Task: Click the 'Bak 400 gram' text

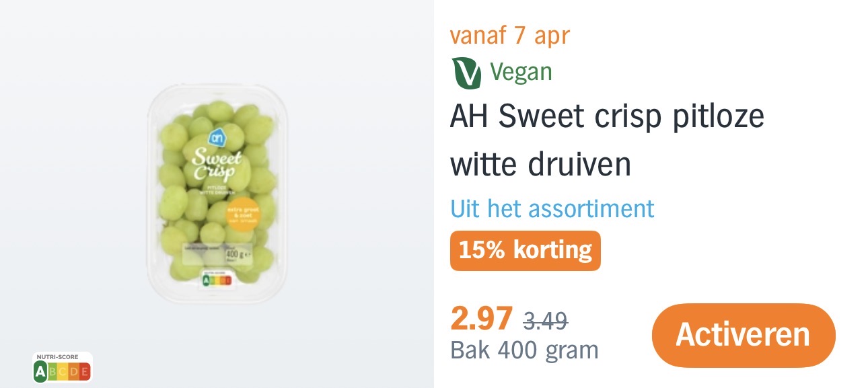Action: point(523,350)
